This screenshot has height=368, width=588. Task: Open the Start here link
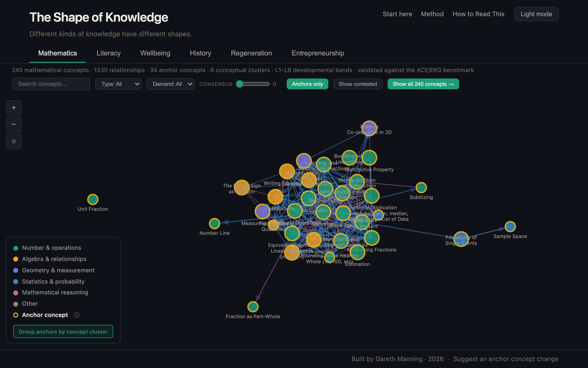click(397, 14)
